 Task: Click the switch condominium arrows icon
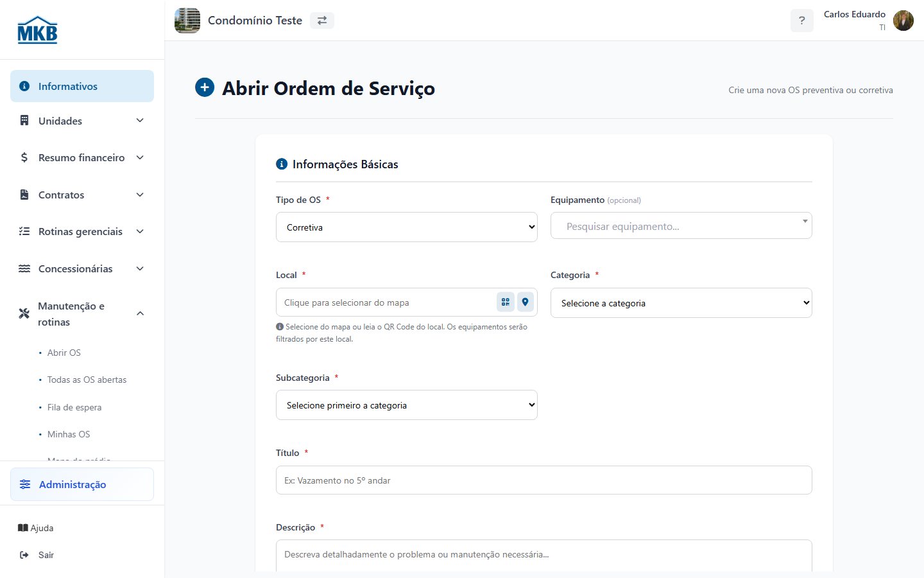coord(322,21)
